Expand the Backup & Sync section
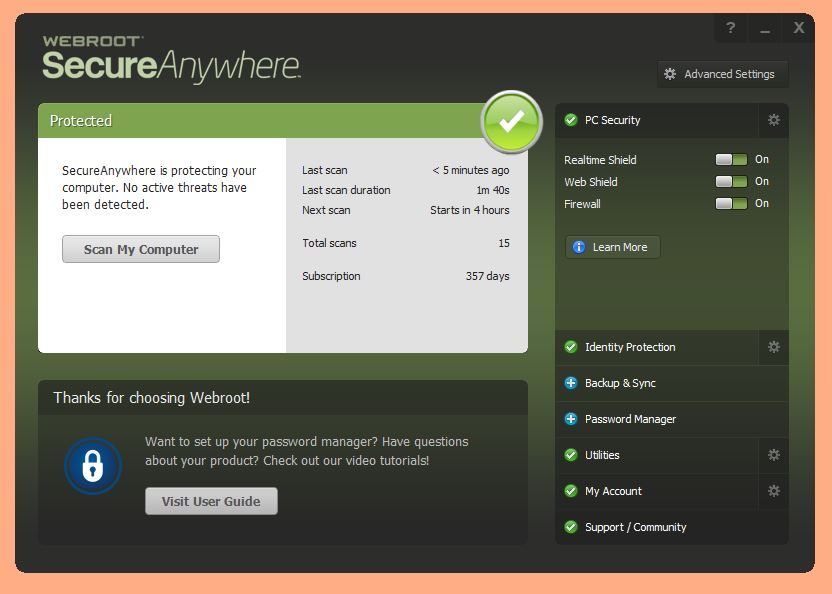The height and width of the screenshot is (594, 832). coord(672,383)
